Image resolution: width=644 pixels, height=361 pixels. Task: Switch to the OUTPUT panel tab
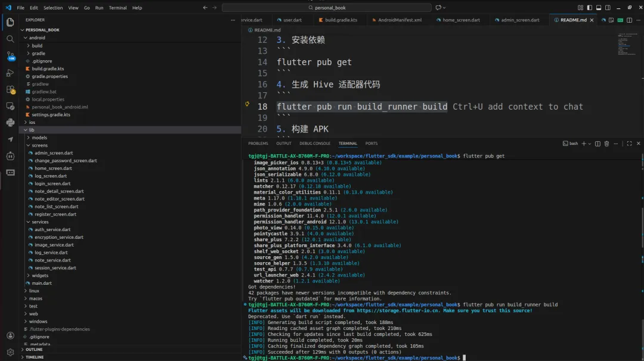(284, 144)
